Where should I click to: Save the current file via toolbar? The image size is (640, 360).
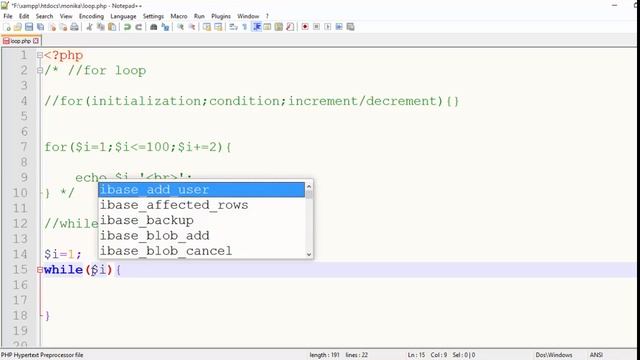pos(29,27)
